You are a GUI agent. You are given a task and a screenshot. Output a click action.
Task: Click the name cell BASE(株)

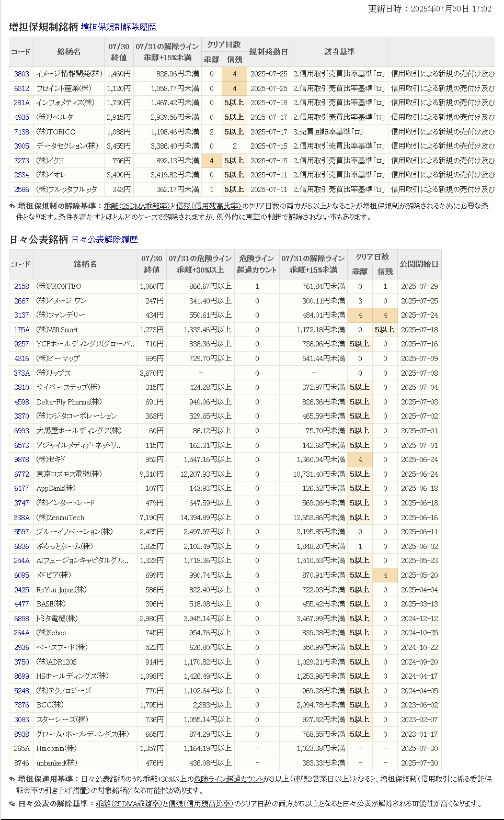(x=85, y=604)
